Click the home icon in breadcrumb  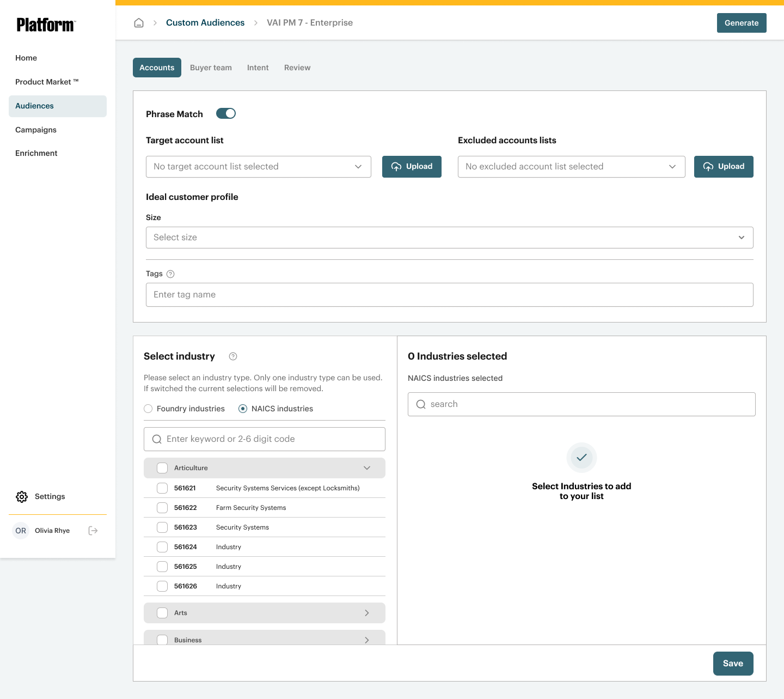pyautogui.click(x=139, y=23)
